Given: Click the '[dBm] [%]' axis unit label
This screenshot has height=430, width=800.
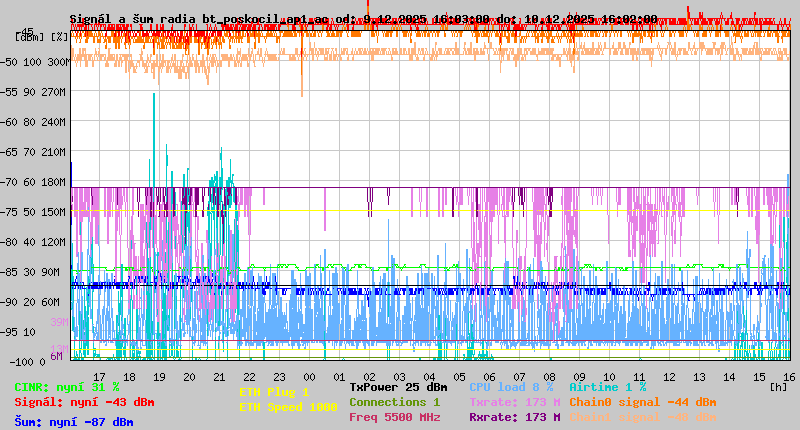Looking at the screenshot, I should (42, 37).
